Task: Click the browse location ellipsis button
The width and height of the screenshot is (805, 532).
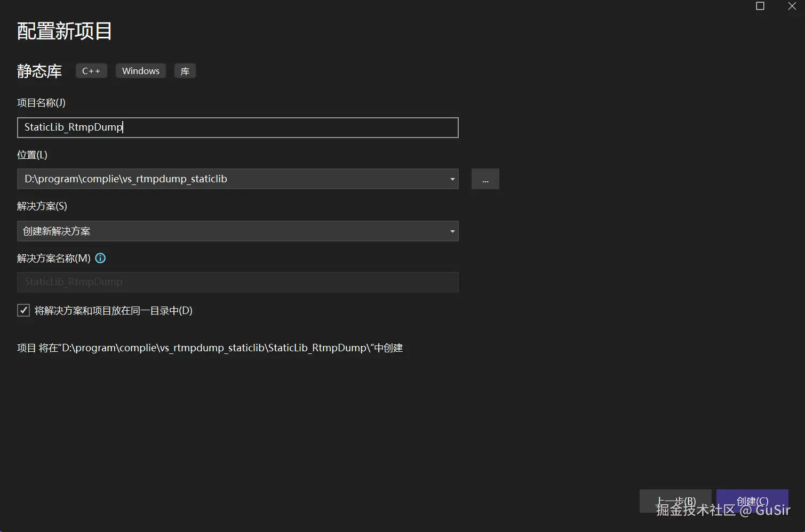Action: point(485,179)
